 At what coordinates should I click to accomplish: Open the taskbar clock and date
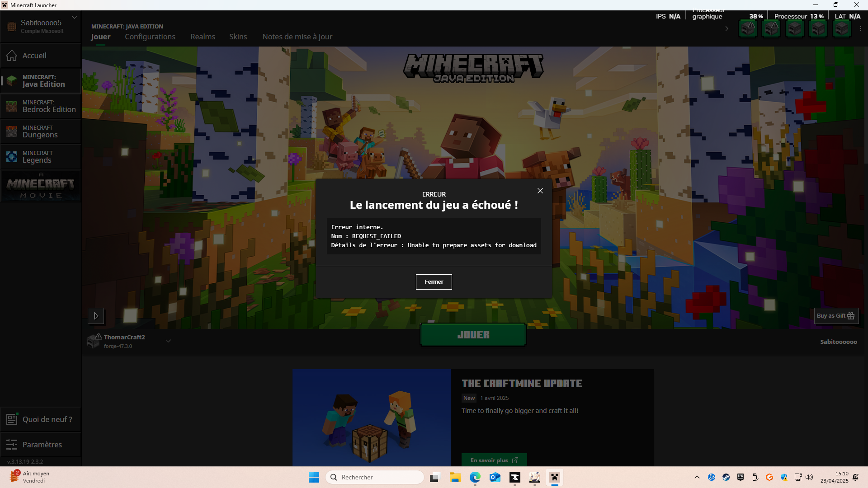[835, 477]
